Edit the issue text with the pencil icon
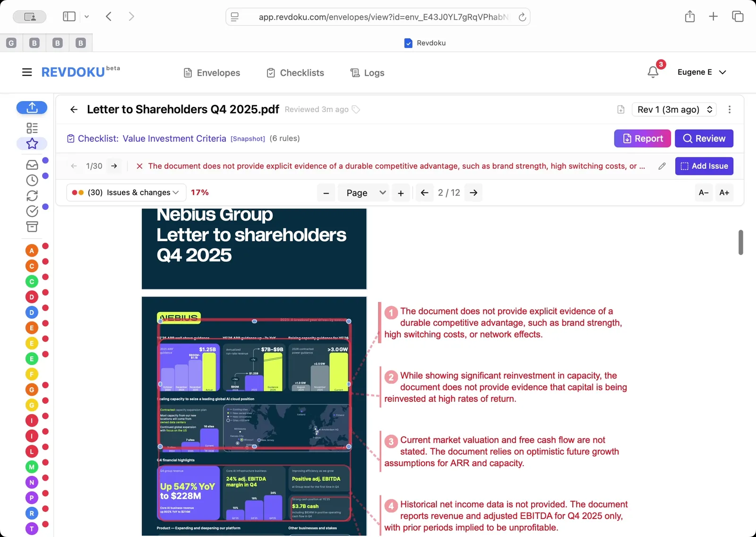Viewport: 756px width, 537px height. point(661,166)
